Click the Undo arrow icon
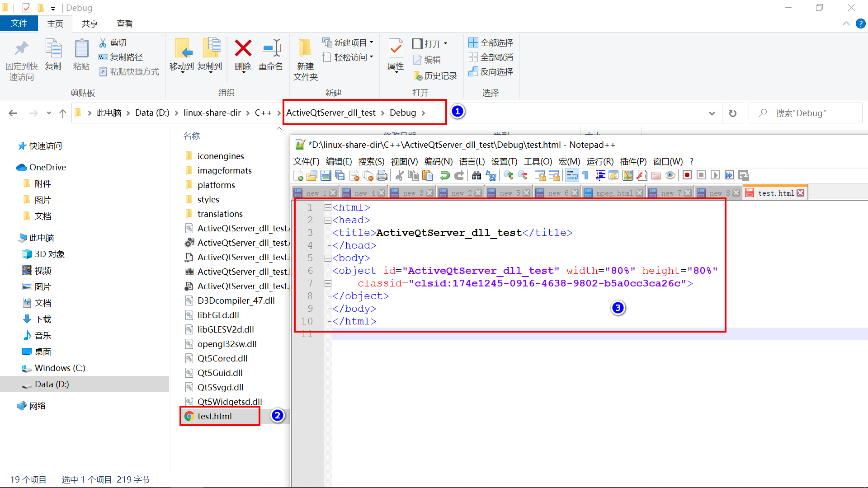The width and height of the screenshot is (868, 488). 445,175
